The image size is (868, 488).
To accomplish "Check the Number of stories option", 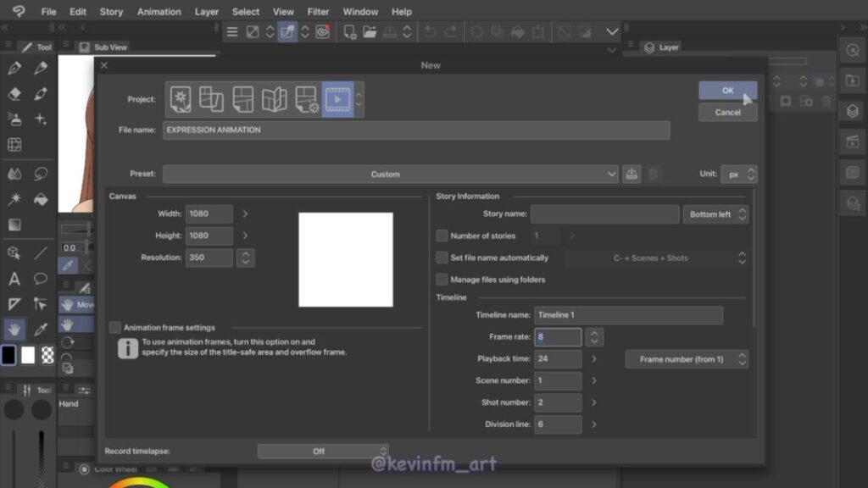I will (x=442, y=236).
